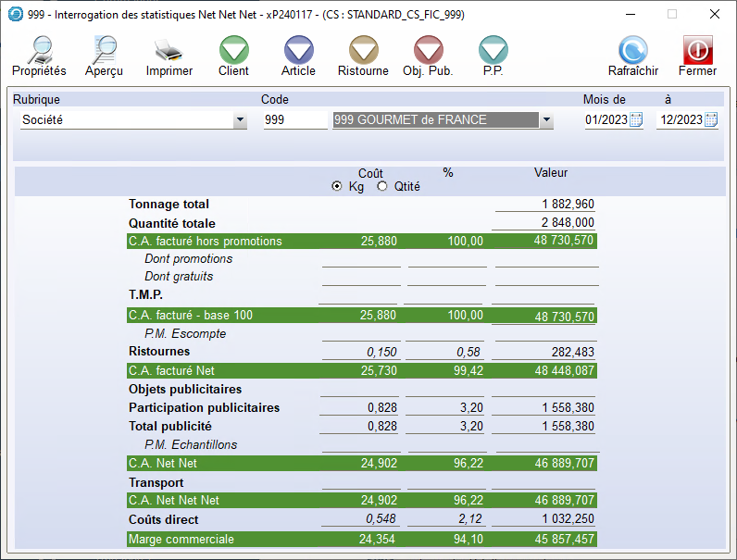Click the Ristourne toolbar icon

point(363,51)
